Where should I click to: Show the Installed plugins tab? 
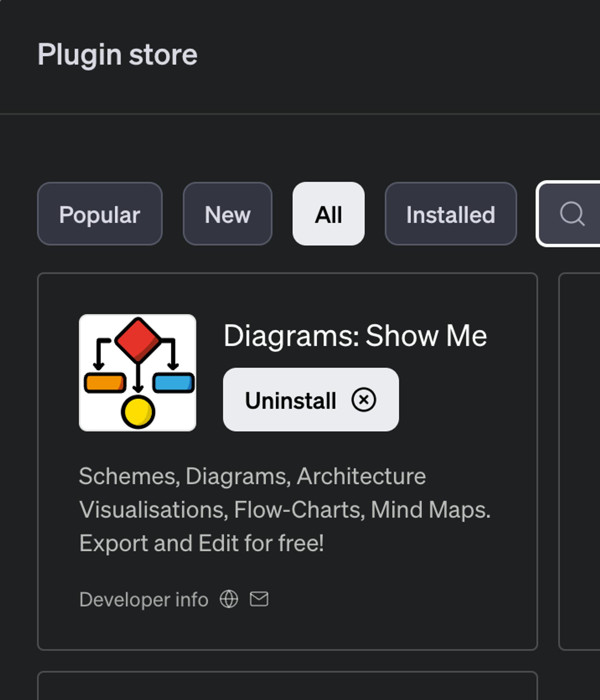pyautogui.click(x=450, y=214)
